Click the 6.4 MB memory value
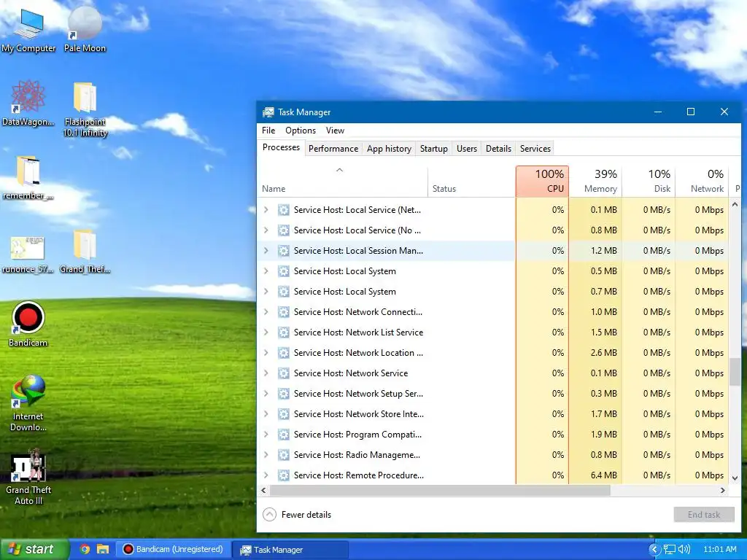The width and height of the screenshot is (747, 560). (603, 475)
